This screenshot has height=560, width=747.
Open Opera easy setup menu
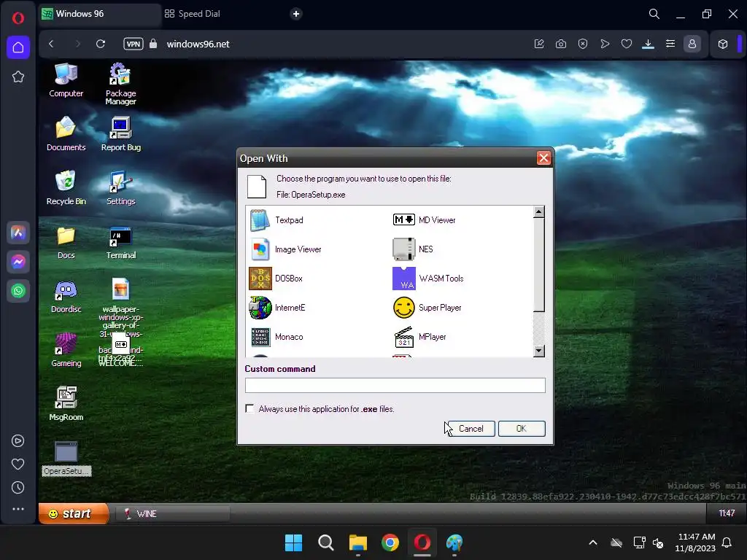coord(670,44)
